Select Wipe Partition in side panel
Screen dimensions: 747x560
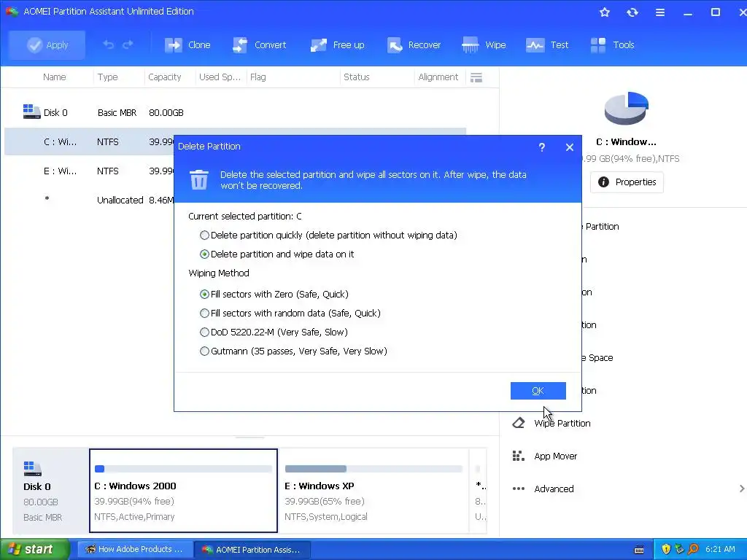pos(562,424)
